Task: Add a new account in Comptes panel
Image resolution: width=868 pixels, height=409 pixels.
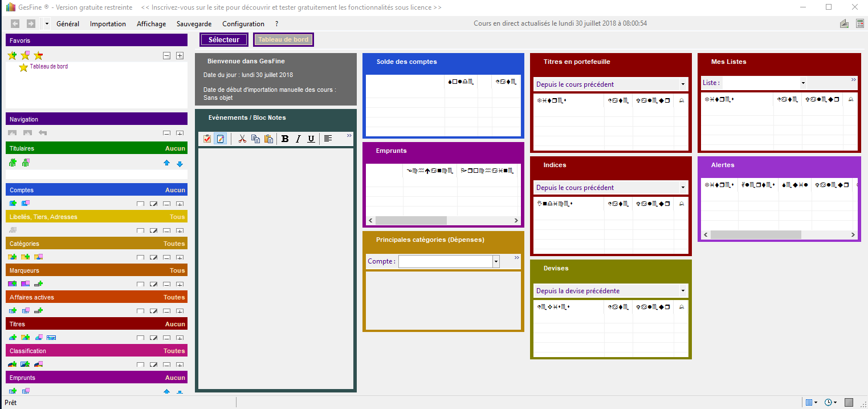Action: (13, 203)
